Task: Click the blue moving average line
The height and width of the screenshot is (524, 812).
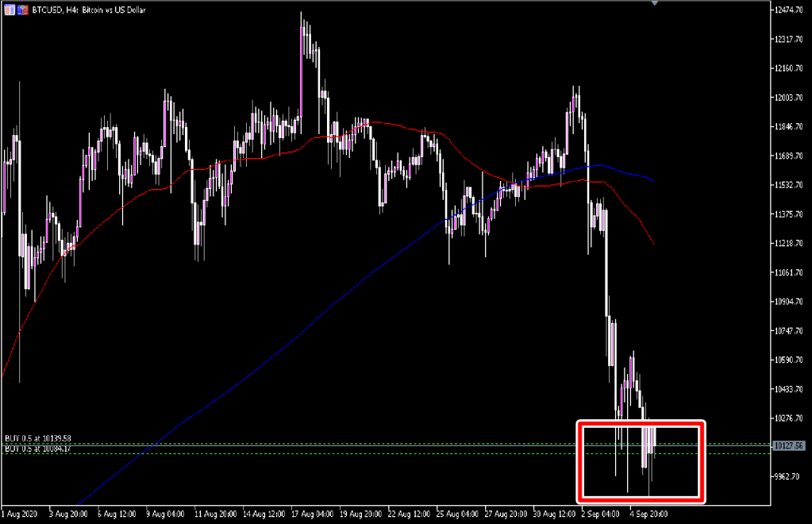Action: 317,318
